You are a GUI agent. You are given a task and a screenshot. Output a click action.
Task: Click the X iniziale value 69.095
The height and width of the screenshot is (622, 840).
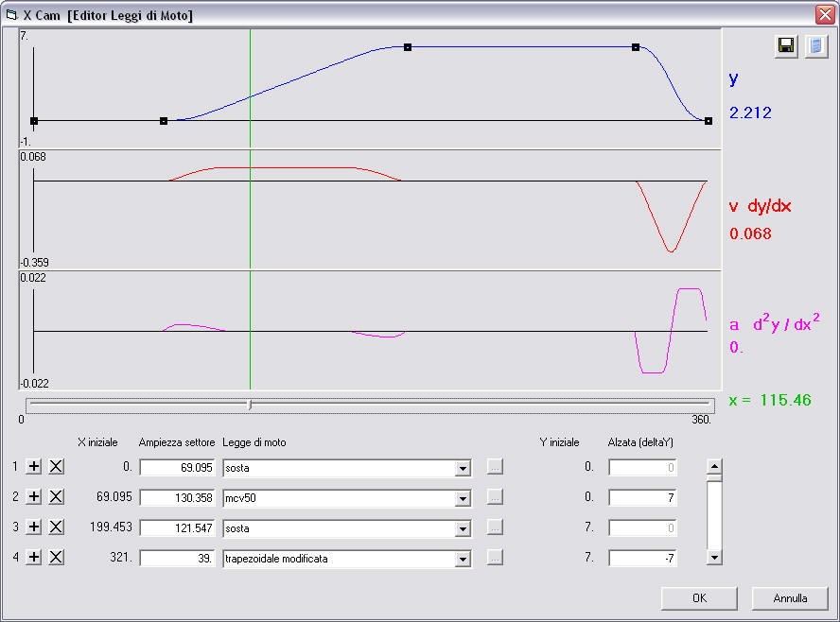(x=114, y=496)
